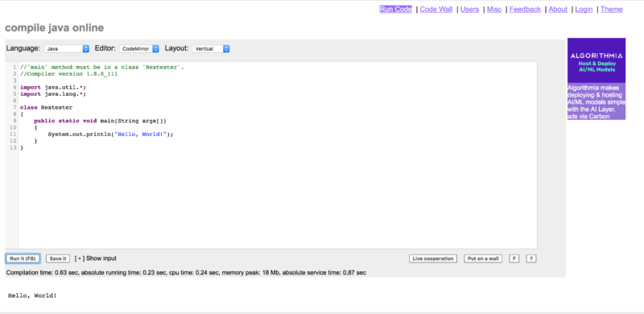Open the Theme link
644x314 pixels.
[612, 10]
